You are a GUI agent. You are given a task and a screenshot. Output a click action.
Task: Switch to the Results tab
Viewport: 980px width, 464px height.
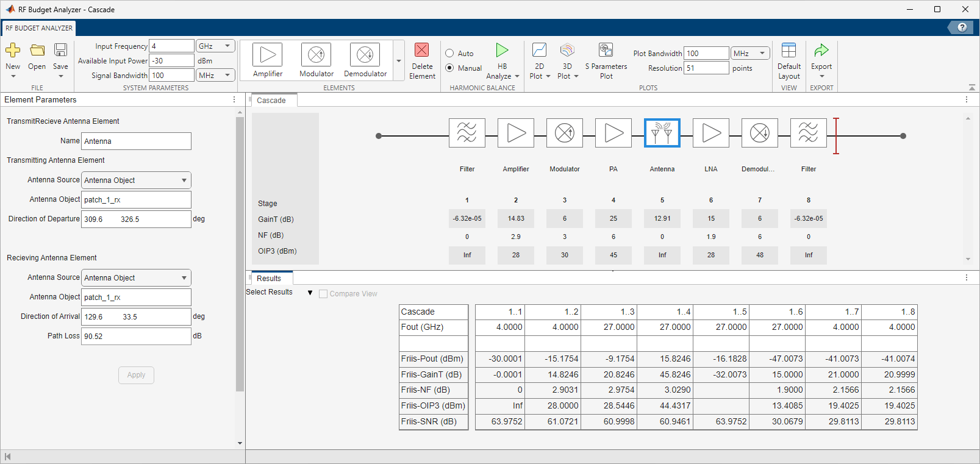(x=269, y=279)
